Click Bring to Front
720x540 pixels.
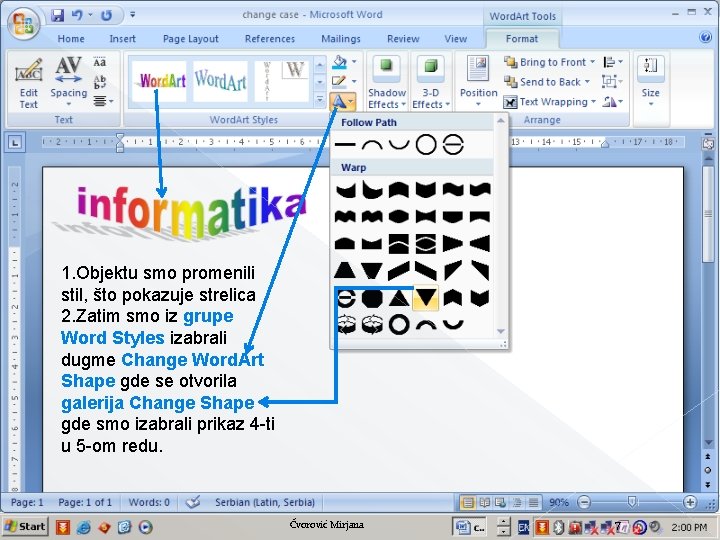(x=549, y=62)
